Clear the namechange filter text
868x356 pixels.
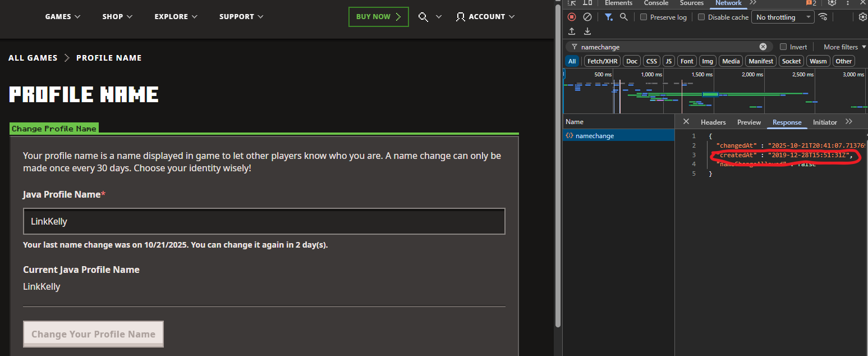click(x=763, y=47)
